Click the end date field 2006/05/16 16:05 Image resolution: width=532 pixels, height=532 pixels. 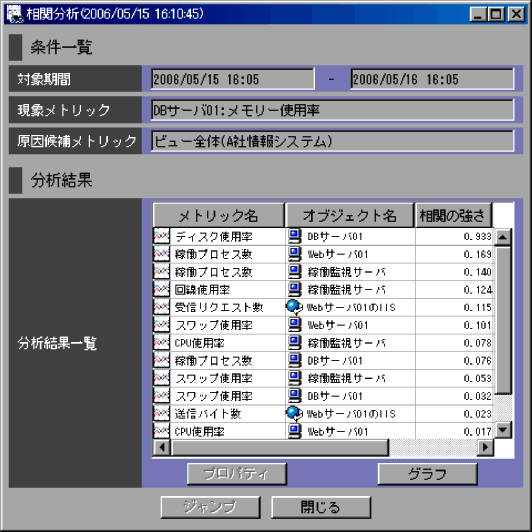[432, 79]
